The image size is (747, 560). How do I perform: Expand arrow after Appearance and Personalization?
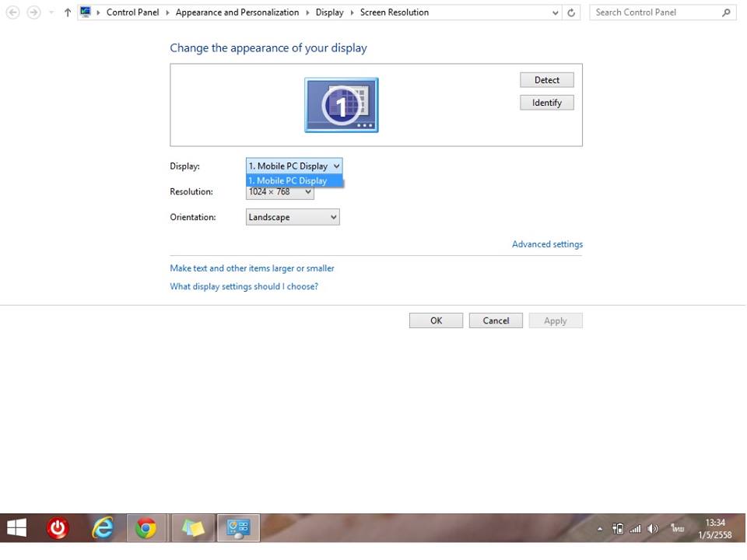[307, 13]
